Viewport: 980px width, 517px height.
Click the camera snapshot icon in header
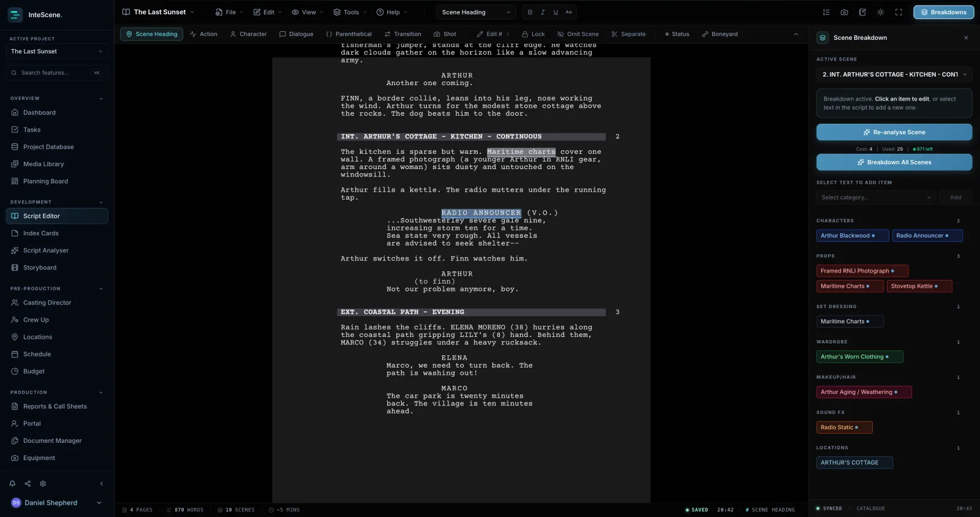(x=845, y=12)
